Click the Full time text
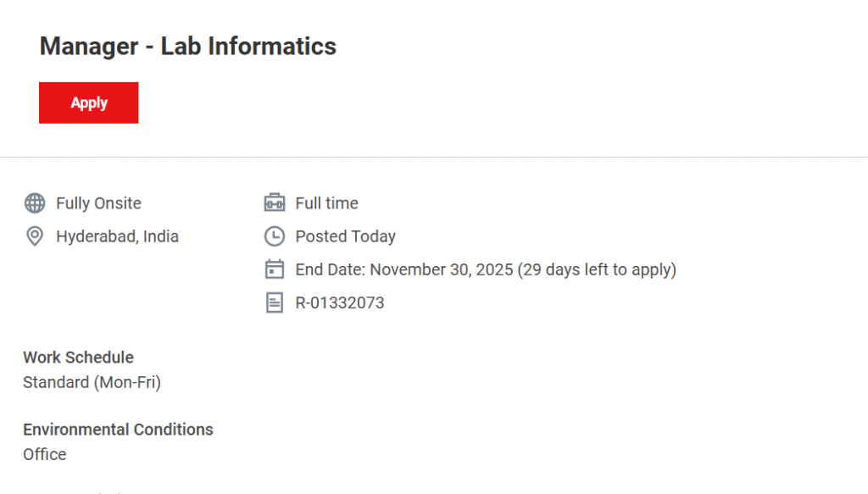This screenshot has height=494, width=868. [326, 203]
